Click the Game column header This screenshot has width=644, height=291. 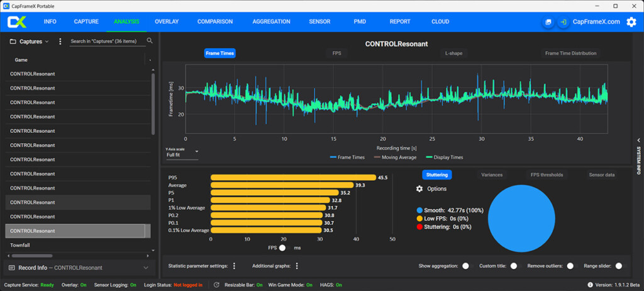[21, 60]
